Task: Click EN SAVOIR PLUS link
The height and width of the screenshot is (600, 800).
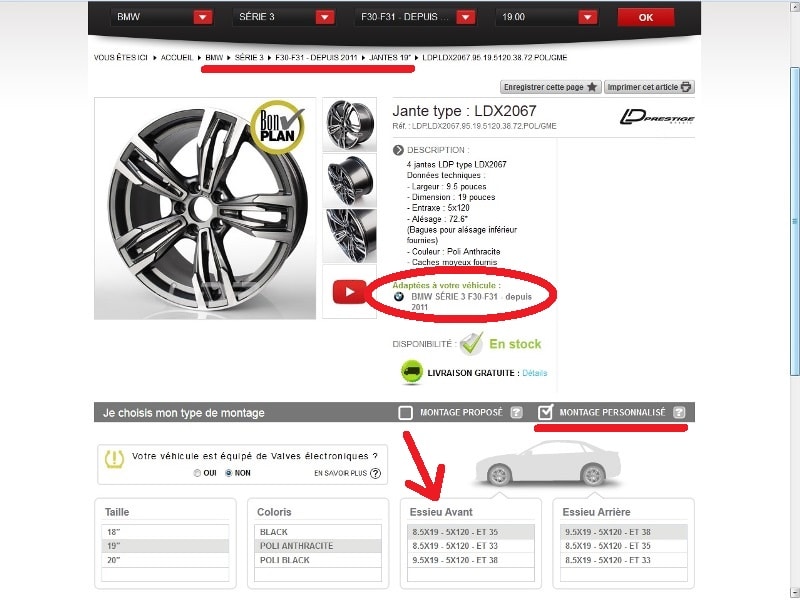Action: point(340,473)
